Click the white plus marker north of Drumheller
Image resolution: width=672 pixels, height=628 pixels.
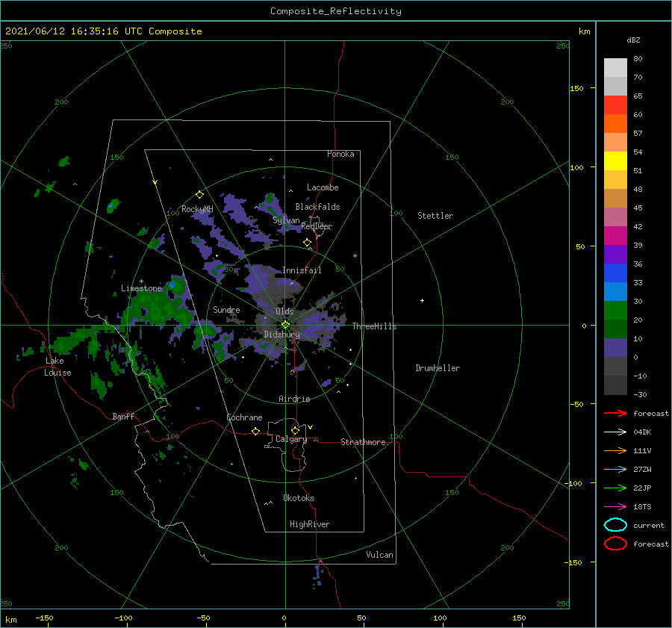(422, 300)
